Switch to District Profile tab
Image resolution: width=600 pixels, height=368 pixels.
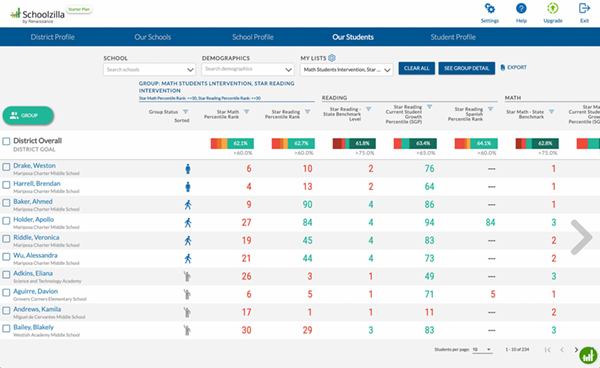pos(53,37)
